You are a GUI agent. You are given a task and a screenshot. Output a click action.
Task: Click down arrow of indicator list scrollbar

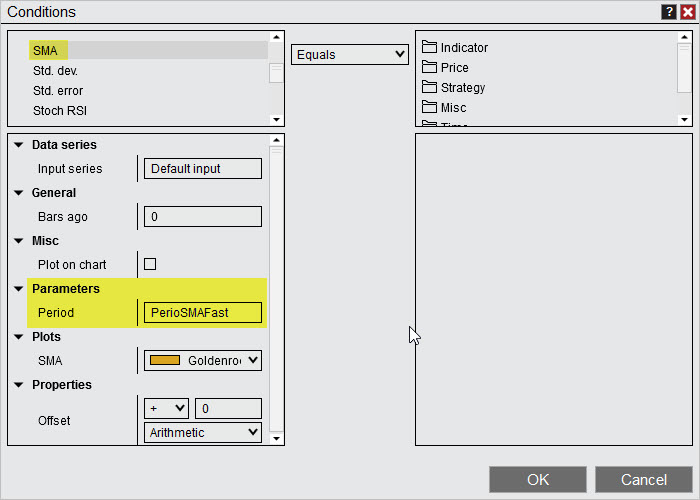click(x=276, y=119)
